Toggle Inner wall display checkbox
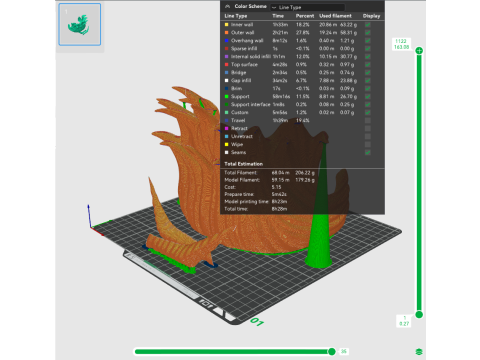Screen dimensions: 480x360 click(368, 25)
